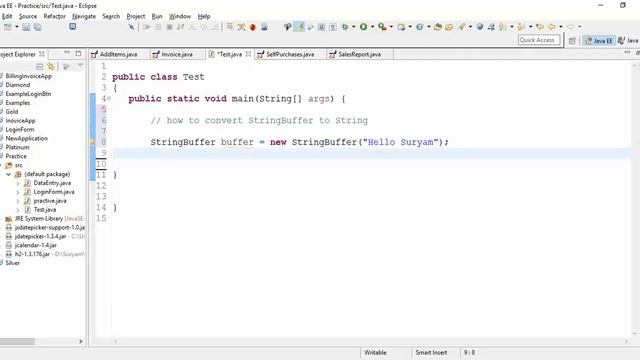
Task: Click the Save All toolbar icon
Action: coord(38,27)
